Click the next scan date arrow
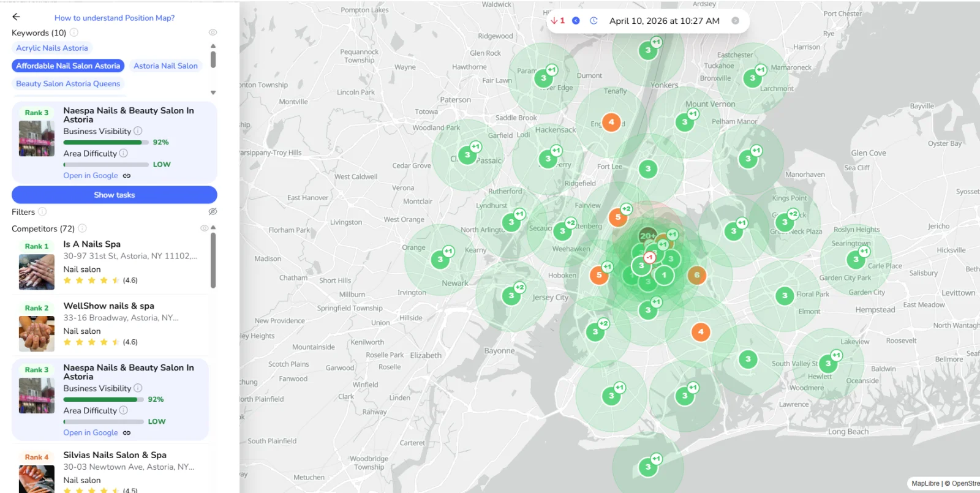The height and width of the screenshot is (493, 980). coord(735,21)
